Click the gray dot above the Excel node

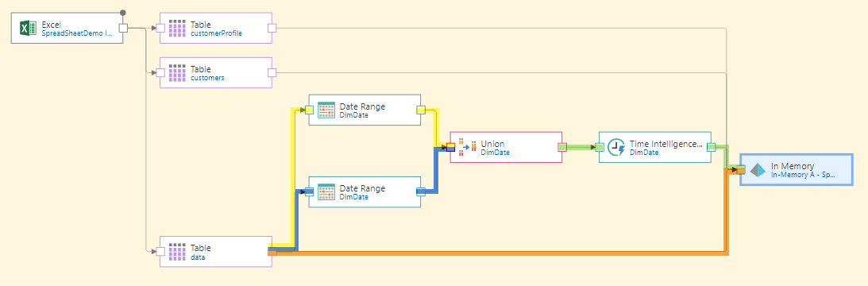(123, 12)
